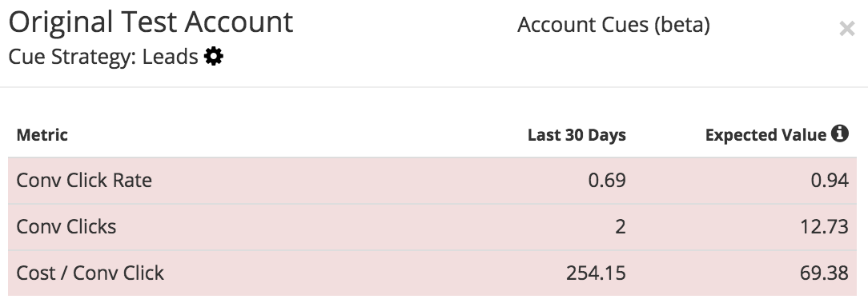Select the Conv Click Rate row label
The image size is (868, 307).
[84, 181]
